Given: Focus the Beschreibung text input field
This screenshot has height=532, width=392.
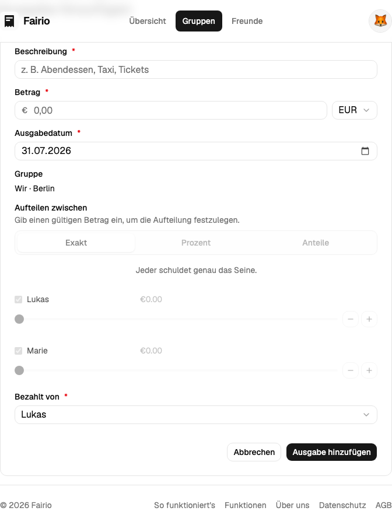Looking at the screenshot, I should pyautogui.click(x=196, y=69).
